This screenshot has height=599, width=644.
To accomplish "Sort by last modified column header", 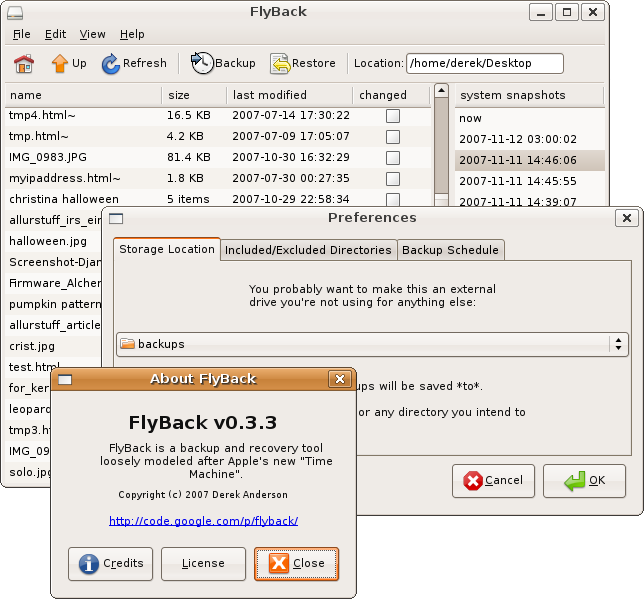I will click(290, 95).
